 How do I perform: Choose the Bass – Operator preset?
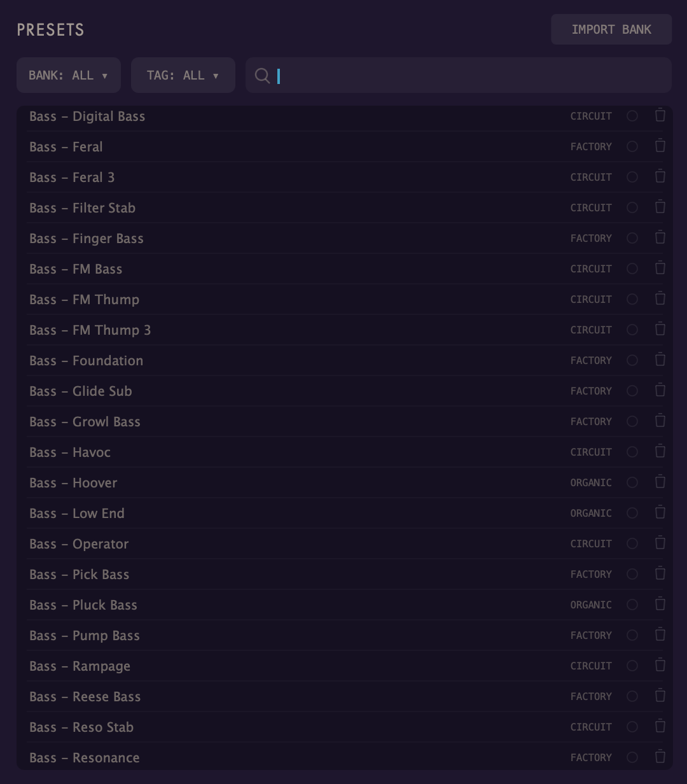tap(80, 543)
